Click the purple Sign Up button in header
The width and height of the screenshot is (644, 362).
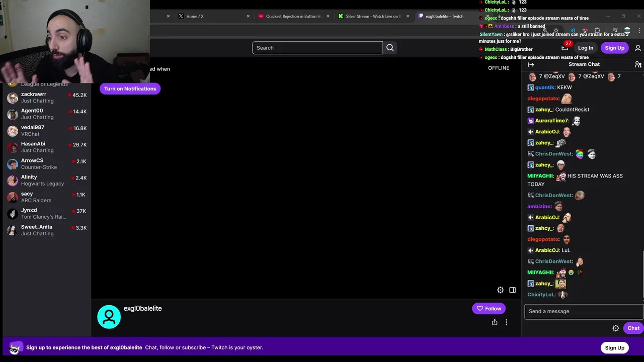click(614, 48)
